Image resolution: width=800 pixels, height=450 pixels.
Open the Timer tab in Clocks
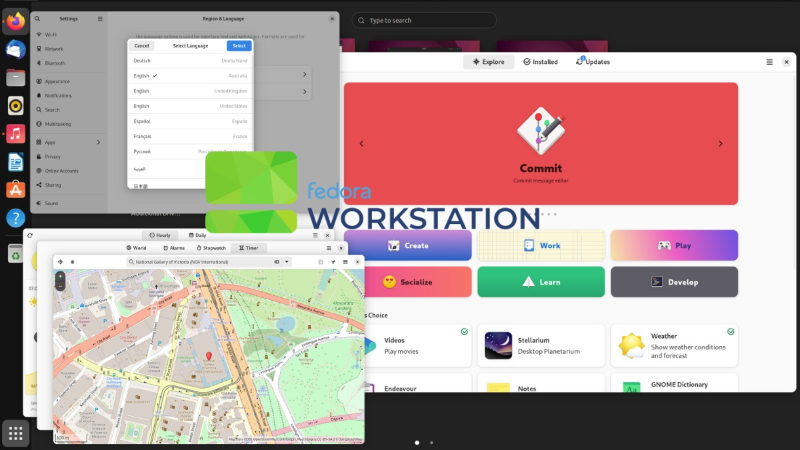tap(249, 248)
